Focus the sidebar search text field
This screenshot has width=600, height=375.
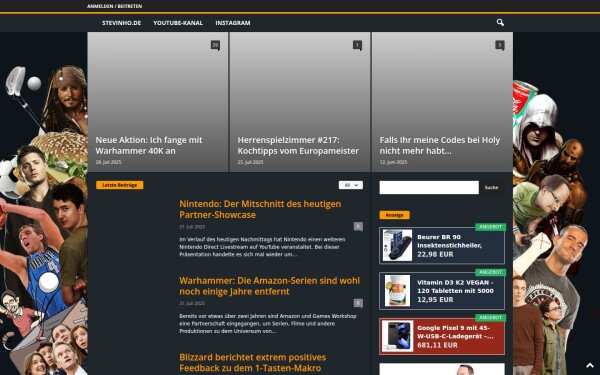[x=429, y=188]
